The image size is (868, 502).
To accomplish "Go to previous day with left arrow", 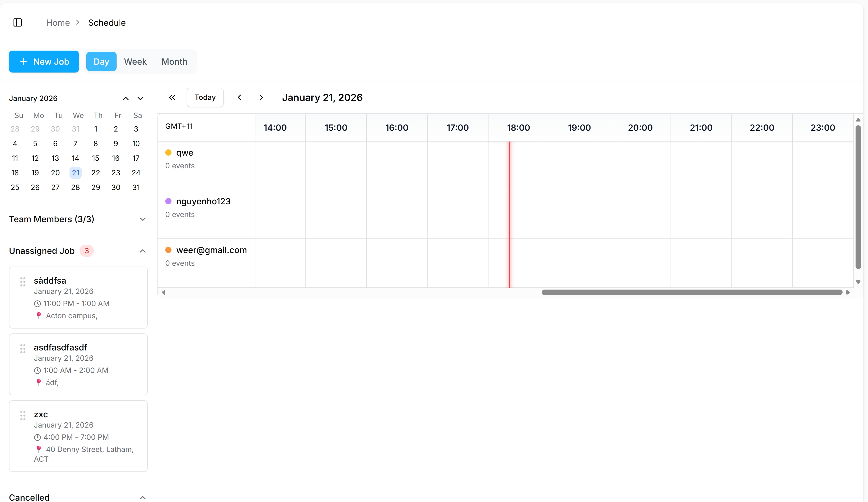I will click(239, 97).
